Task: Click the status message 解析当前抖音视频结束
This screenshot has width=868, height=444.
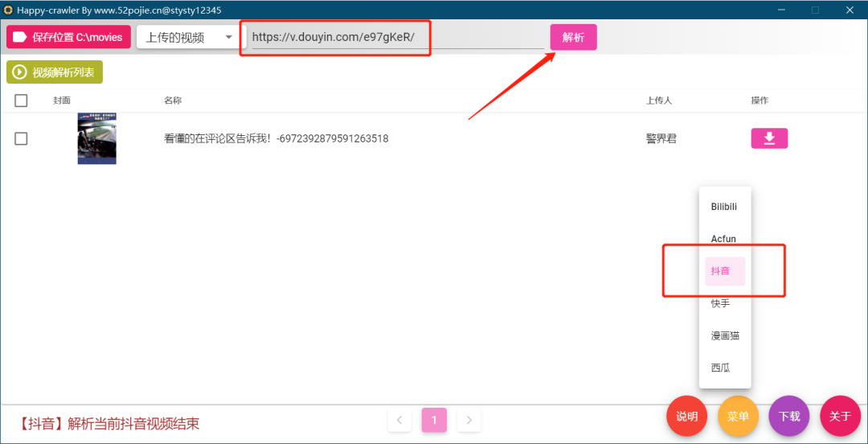Action: pyautogui.click(x=109, y=424)
